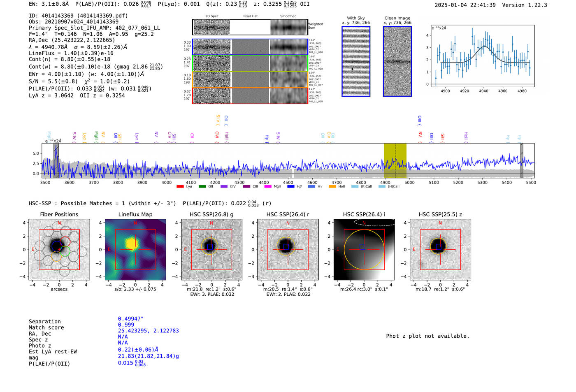Select the red-outlined fiber spectrum row
Screen dimensions: 576x392
coord(250,95)
